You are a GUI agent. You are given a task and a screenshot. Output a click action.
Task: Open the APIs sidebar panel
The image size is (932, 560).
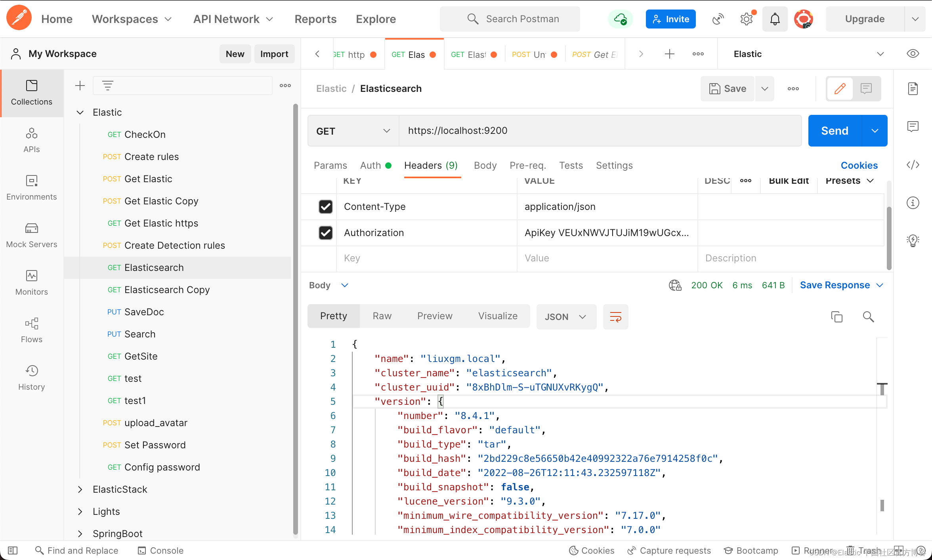tap(32, 141)
